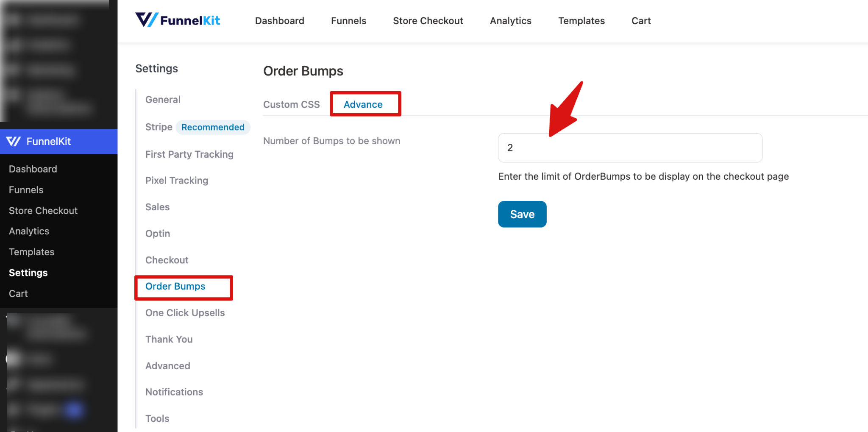868x432 pixels.
Task: Open Templates in top navigation
Action: [x=581, y=21]
